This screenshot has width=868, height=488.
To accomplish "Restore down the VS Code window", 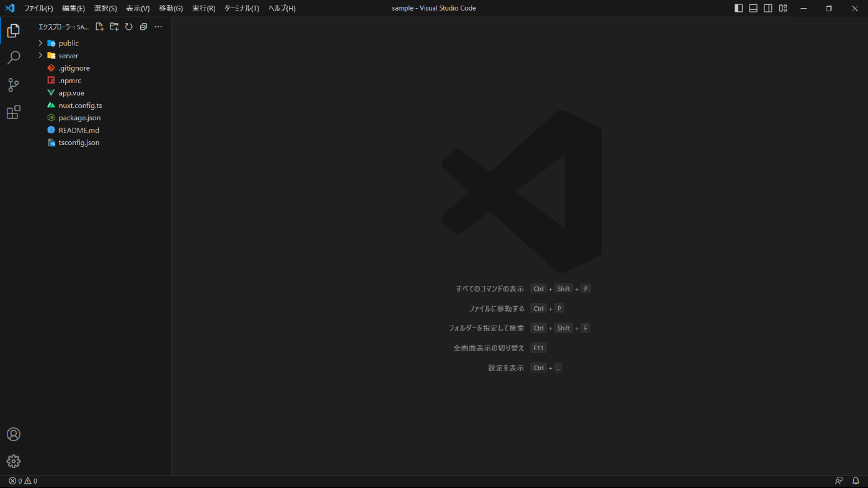I will pyautogui.click(x=829, y=8).
